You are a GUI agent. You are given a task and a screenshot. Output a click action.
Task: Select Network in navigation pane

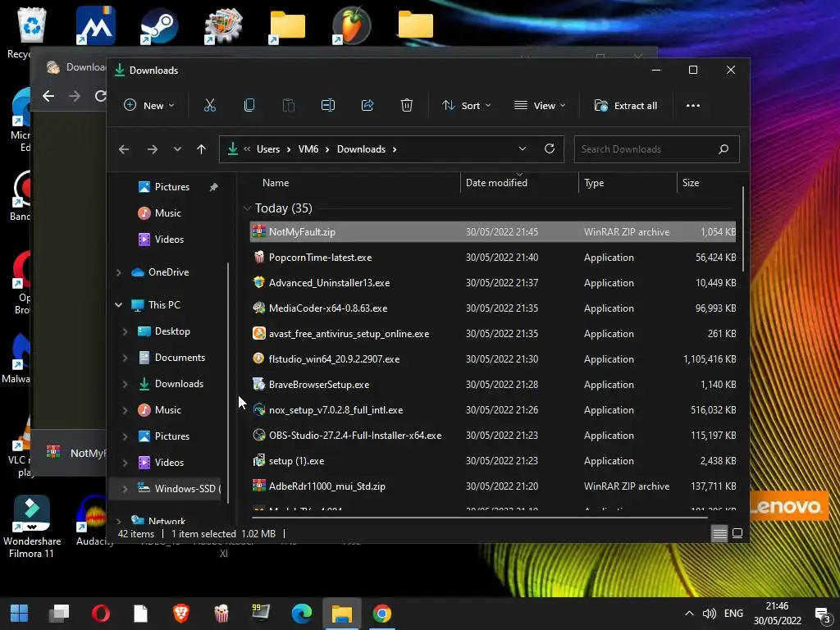click(x=167, y=521)
